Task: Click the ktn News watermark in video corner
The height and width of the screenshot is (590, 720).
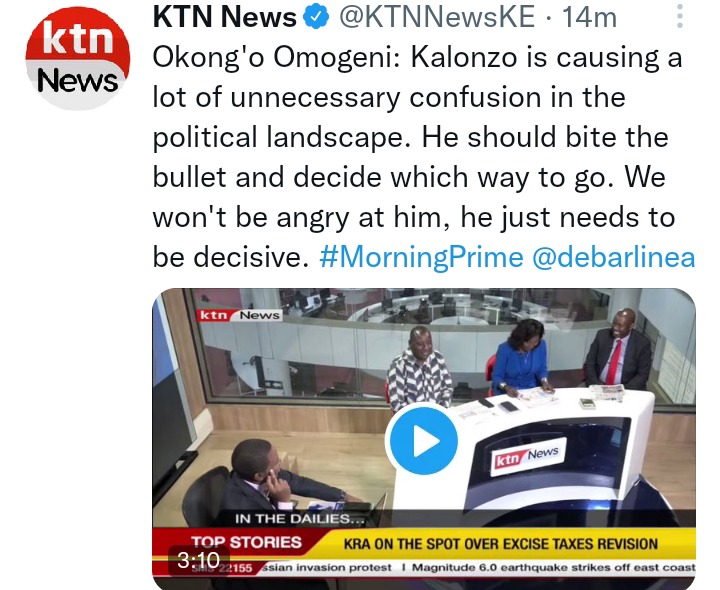Action: 240,315
